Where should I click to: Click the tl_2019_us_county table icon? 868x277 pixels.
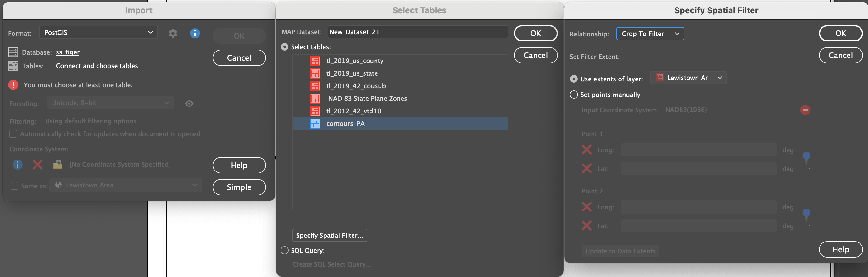[x=315, y=61]
